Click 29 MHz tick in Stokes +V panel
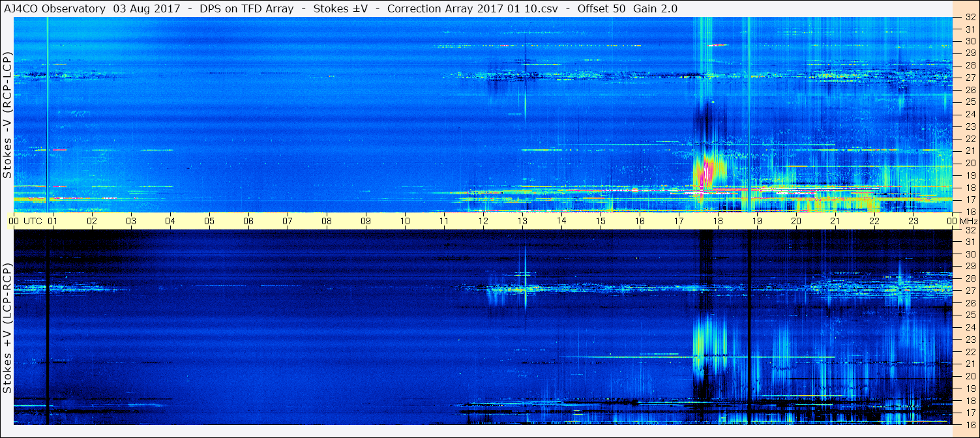980x438 pixels. point(970,267)
